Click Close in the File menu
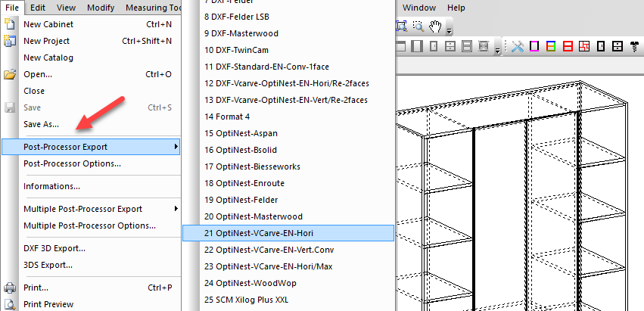 pyautogui.click(x=91, y=91)
